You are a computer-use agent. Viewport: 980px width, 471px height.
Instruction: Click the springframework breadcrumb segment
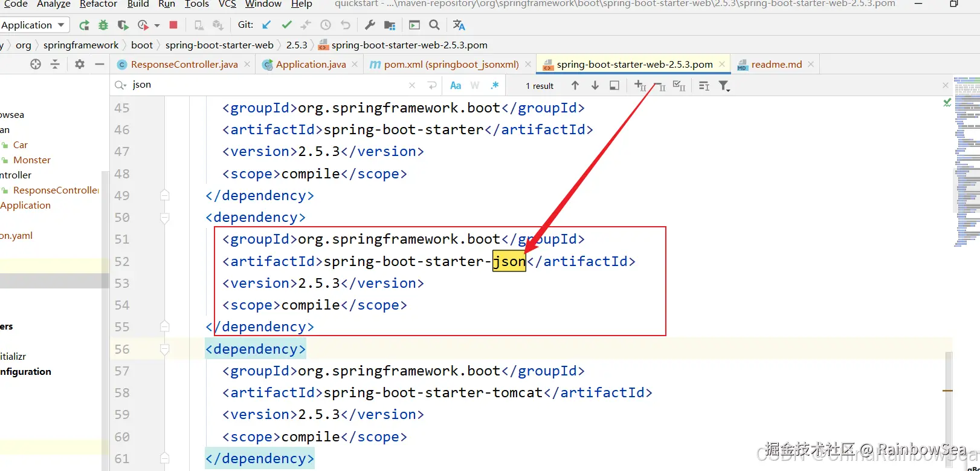81,45
